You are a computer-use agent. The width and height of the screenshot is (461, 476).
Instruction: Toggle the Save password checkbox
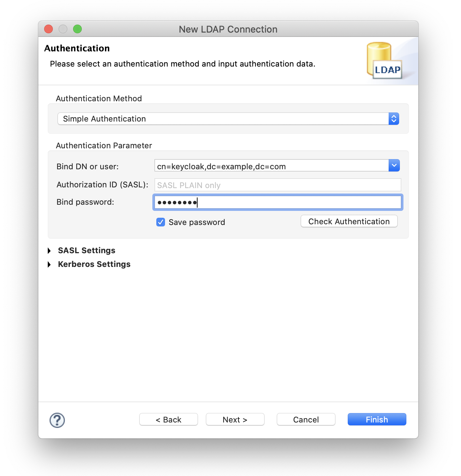click(x=161, y=222)
